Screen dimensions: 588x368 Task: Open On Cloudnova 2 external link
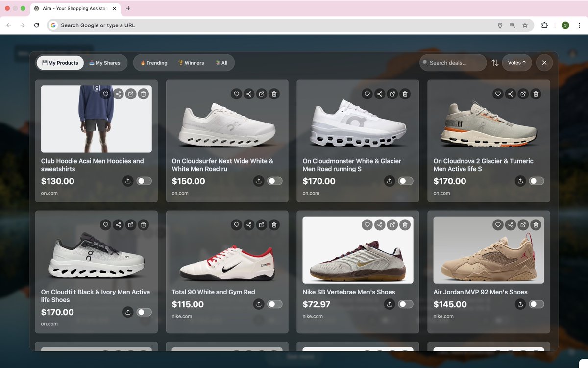point(523,94)
